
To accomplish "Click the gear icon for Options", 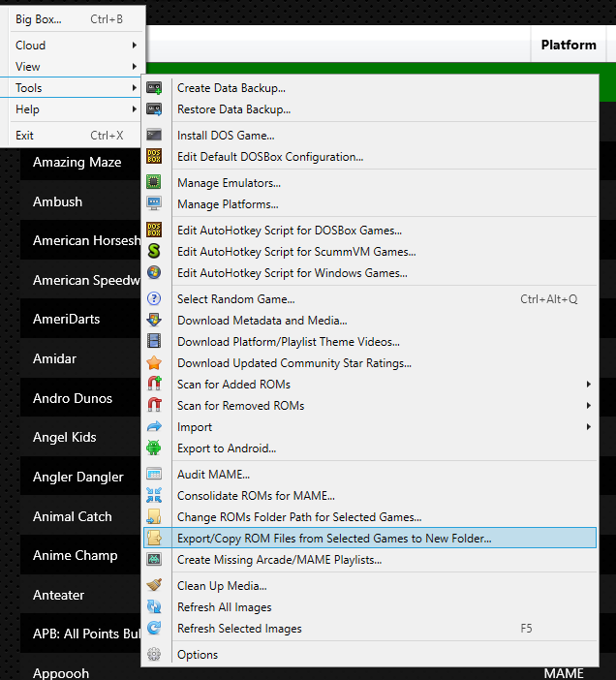I will click(x=154, y=654).
